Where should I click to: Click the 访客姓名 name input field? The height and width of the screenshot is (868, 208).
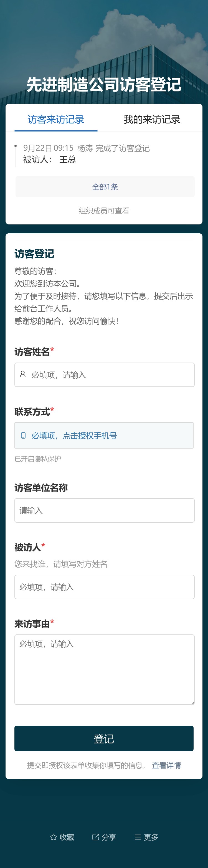pos(104,374)
